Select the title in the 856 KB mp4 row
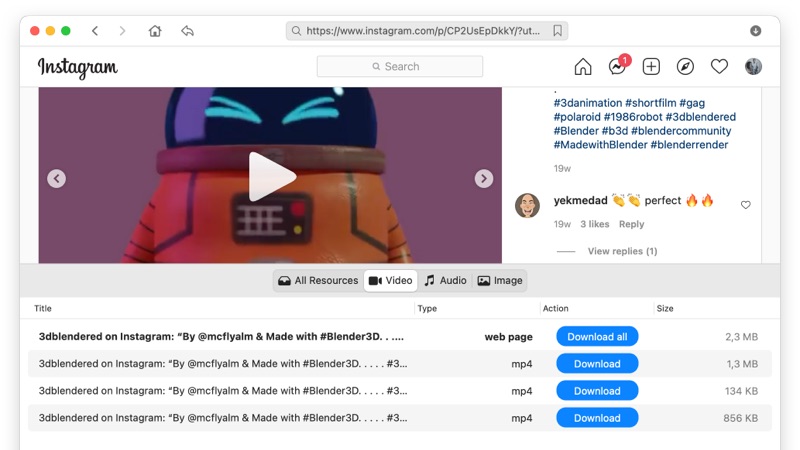This screenshot has height=450, width=800. 223,418
